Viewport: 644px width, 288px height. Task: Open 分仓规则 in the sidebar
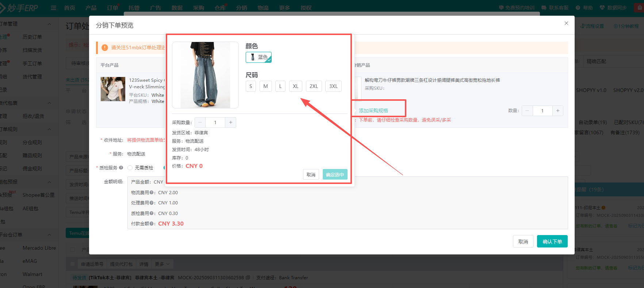[32, 142]
